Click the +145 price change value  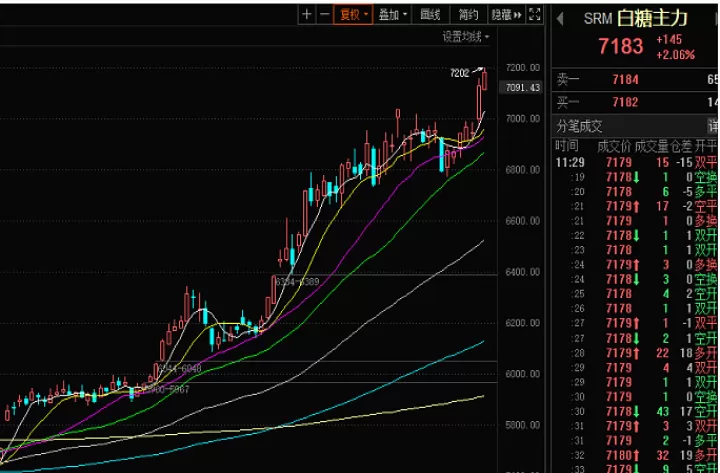669,39
